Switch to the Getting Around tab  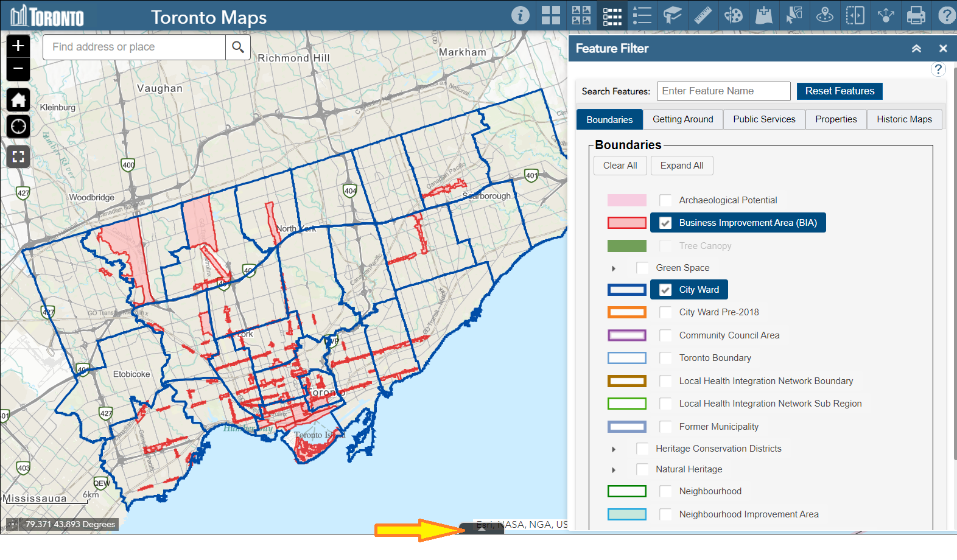pyautogui.click(x=682, y=119)
